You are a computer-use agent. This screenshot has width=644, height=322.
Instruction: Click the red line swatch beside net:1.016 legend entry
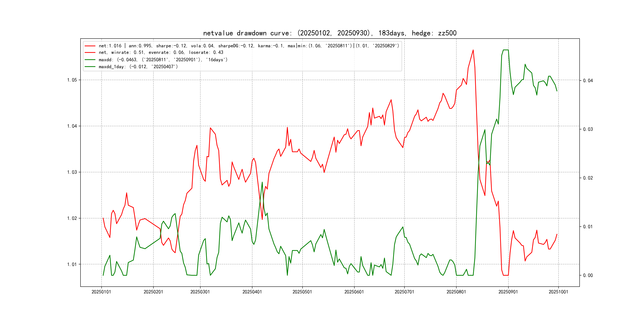coord(90,46)
